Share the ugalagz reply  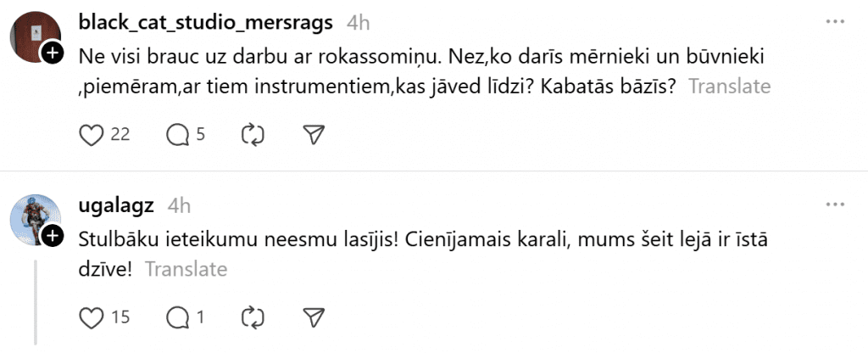click(x=314, y=317)
